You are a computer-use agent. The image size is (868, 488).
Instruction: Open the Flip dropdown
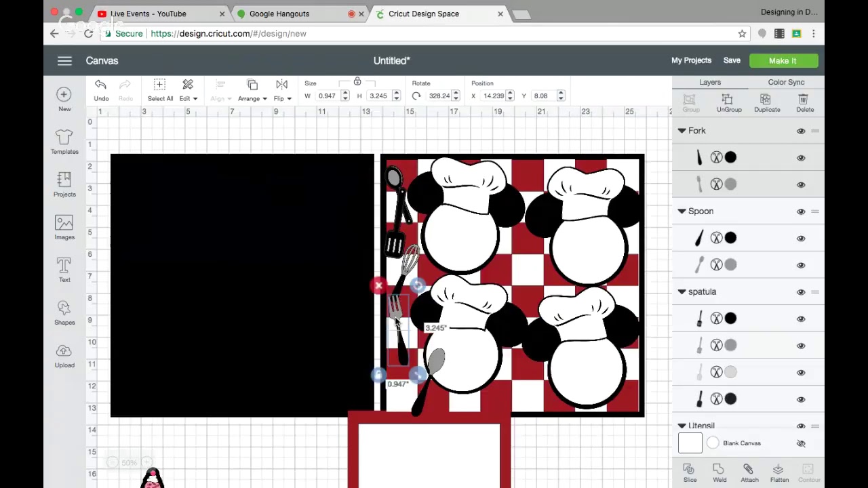pyautogui.click(x=282, y=89)
